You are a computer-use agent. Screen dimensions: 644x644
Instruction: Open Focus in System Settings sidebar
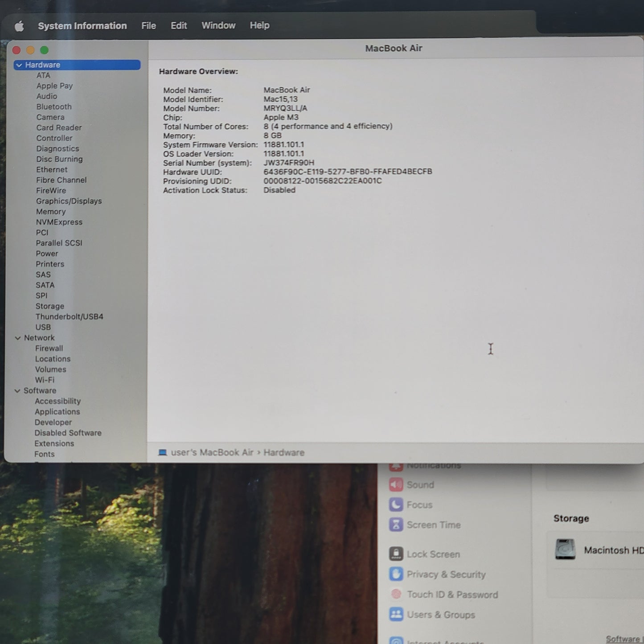[411, 505]
